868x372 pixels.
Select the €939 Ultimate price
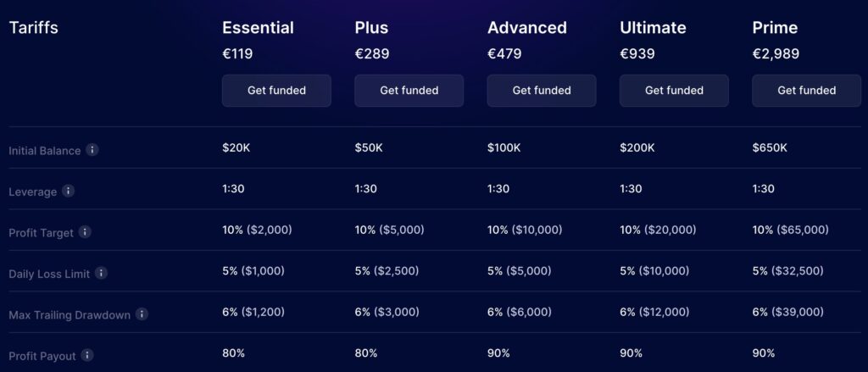tap(637, 54)
